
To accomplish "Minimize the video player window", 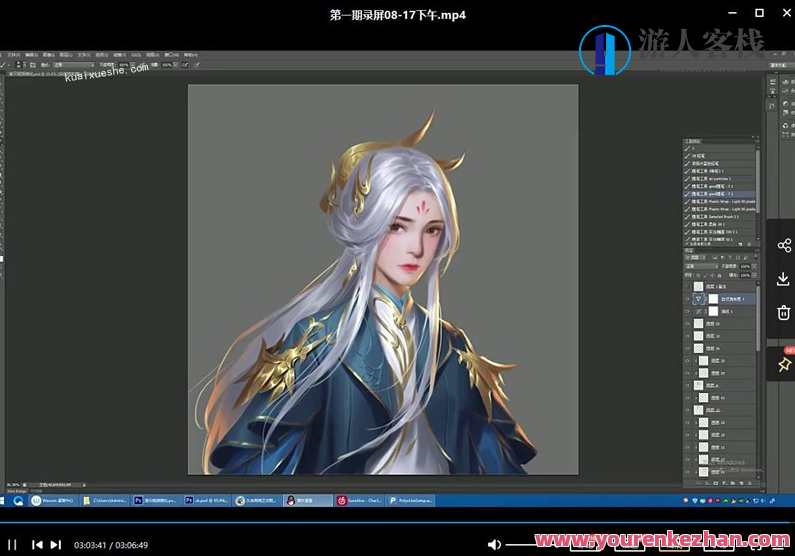I will 732,13.
